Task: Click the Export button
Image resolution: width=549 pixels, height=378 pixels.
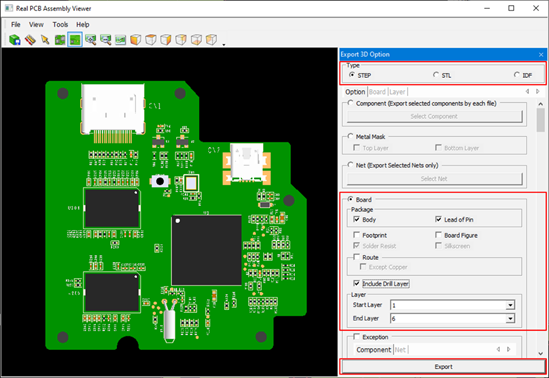Action: tap(443, 366)
